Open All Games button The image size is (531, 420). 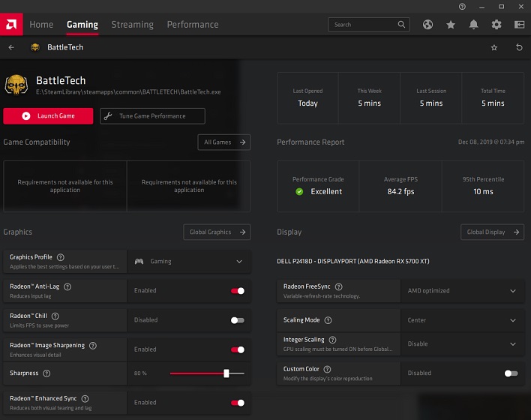pos(223,142)
